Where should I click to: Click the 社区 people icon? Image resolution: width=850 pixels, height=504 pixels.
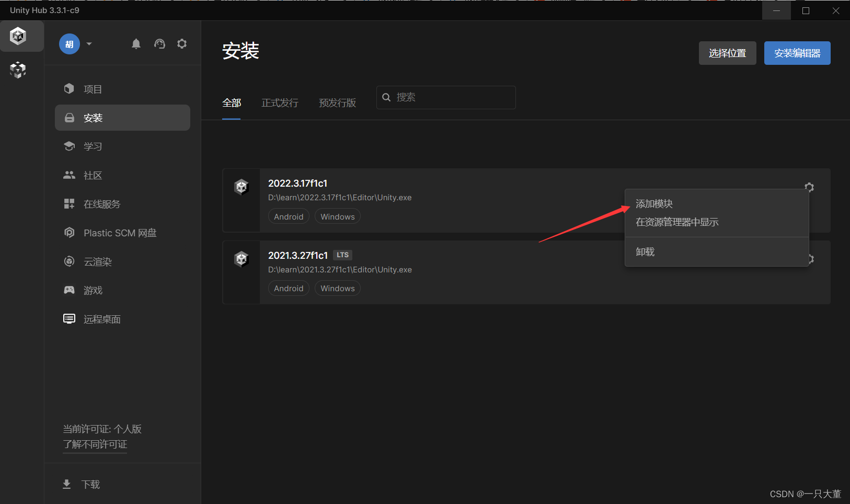(69, 175)
